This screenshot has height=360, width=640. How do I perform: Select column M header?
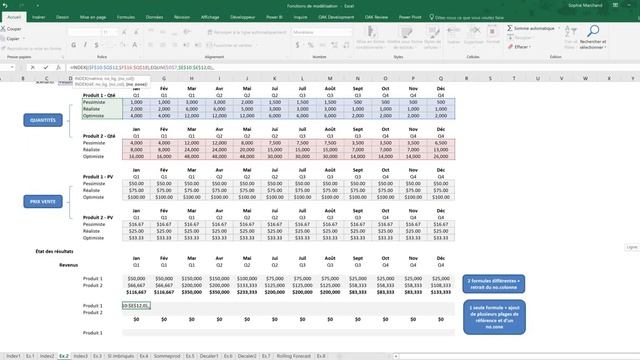click(x=330, y=78)
